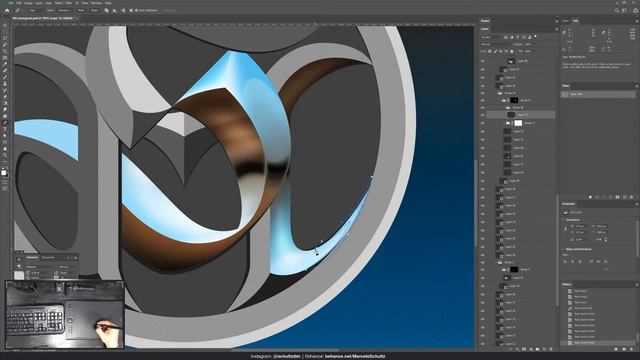The image size is (640, 360).
Task: Close the open document tab
Action: tap(77, 18)
